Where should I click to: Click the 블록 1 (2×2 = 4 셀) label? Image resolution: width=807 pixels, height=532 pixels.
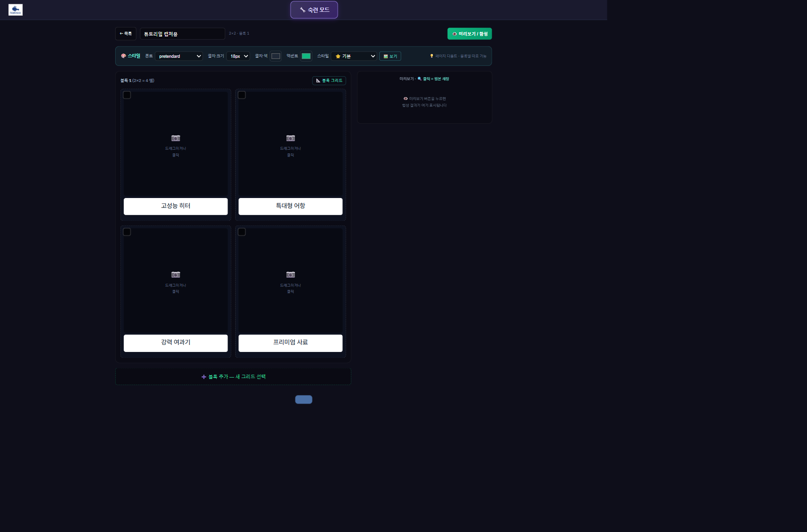coord(137,81)
